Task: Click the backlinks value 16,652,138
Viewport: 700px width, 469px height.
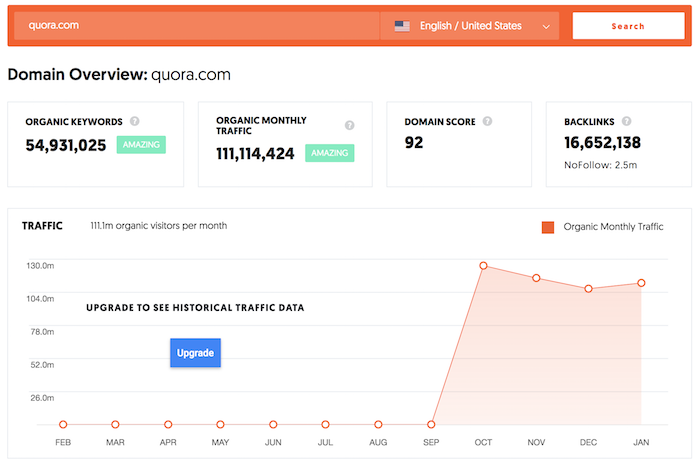Action: 602,143
